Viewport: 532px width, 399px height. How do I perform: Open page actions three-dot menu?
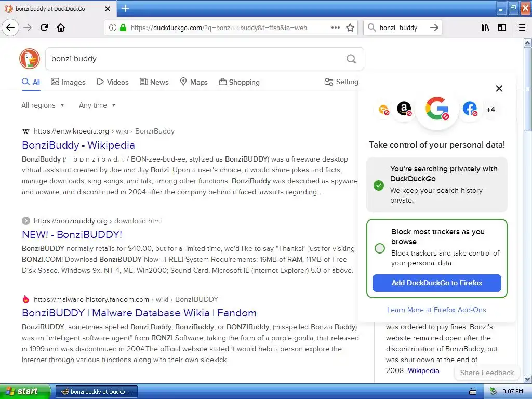(x=336, y=28)
